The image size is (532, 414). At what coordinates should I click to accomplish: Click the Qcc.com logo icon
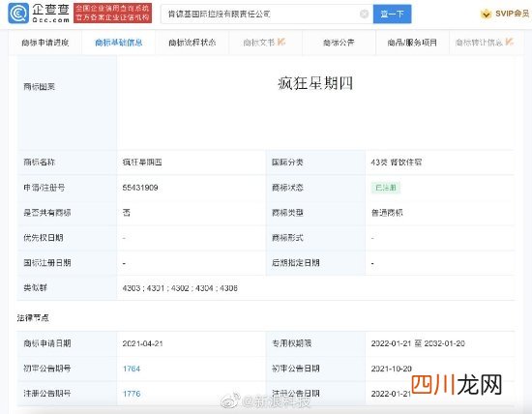(x=18, y=14)
